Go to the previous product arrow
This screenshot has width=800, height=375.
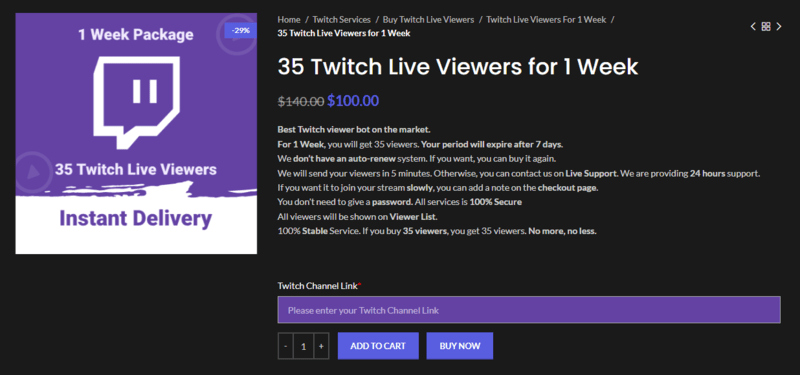[753, 27]
